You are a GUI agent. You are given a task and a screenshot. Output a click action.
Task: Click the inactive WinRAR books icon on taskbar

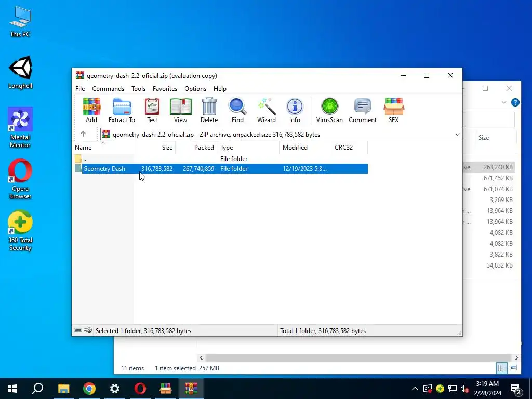pyautogui.click(x=166, y=389)
